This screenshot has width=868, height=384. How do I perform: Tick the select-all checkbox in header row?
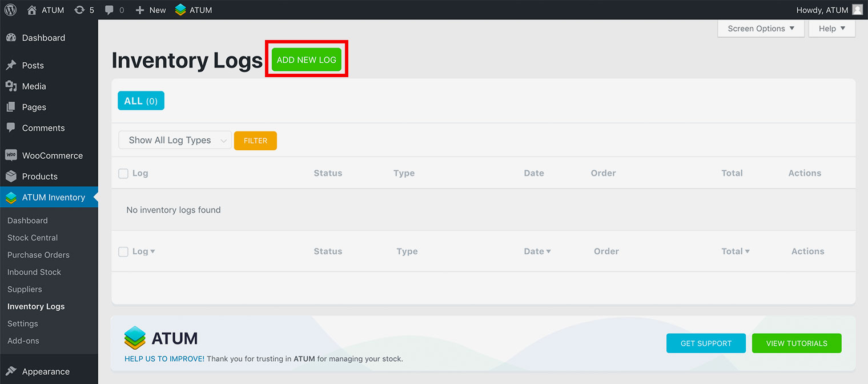click(x=123, y=173)
